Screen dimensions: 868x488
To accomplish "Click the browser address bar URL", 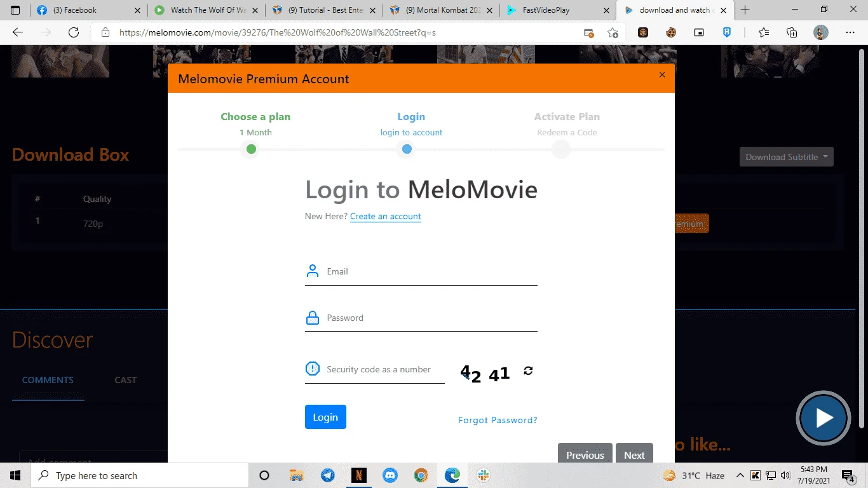I will click(x=278, y=32).
